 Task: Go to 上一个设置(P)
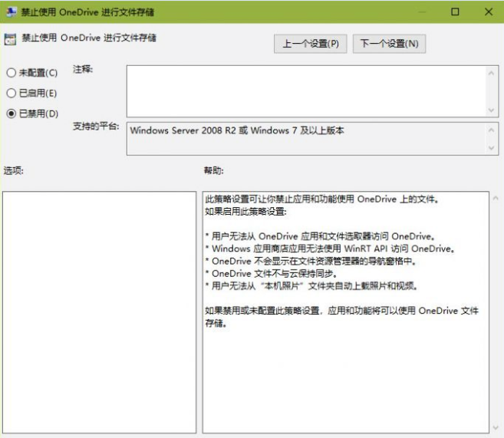(x=310, y=44)
